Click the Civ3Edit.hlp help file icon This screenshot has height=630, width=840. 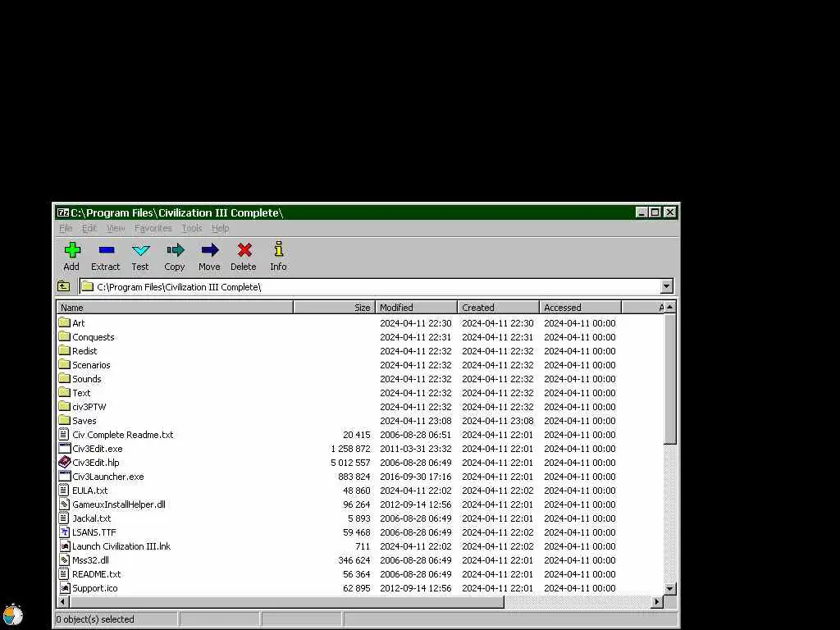64,462
